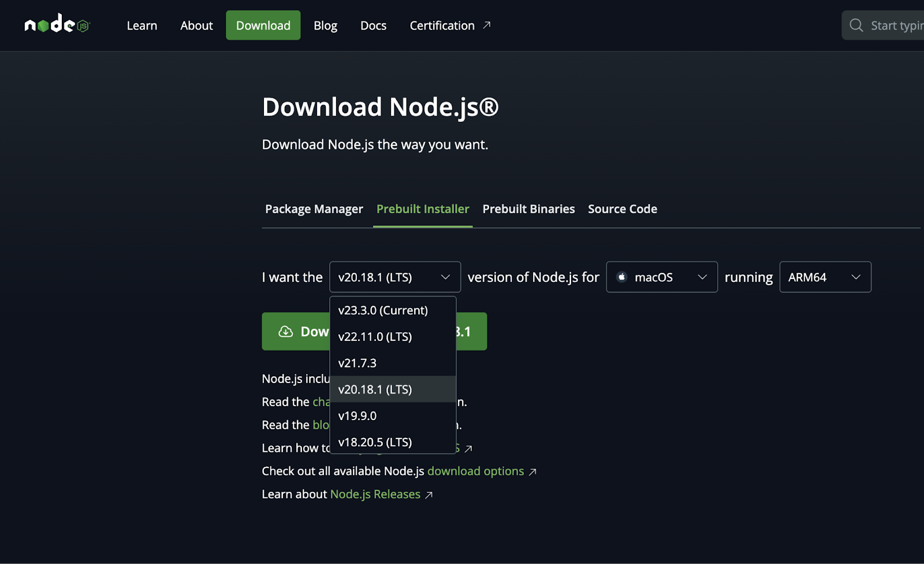Open the Node.js Releases link
924x564 pixels.
pyautogui.click(x=375, y=495)
